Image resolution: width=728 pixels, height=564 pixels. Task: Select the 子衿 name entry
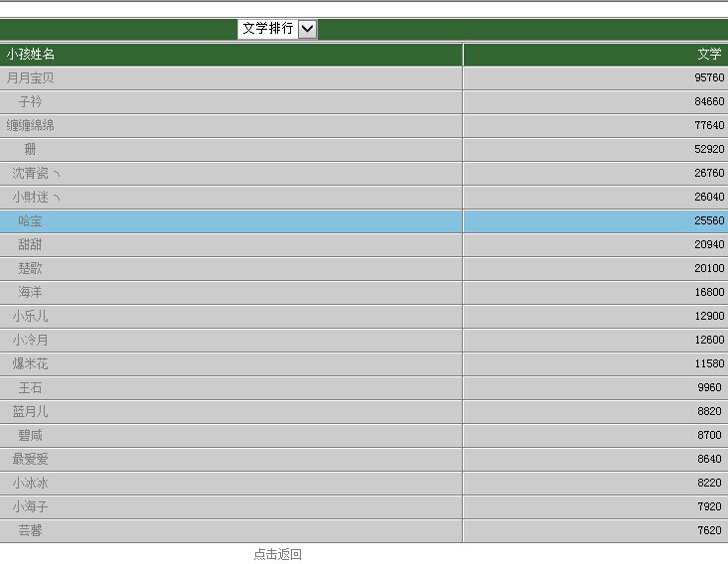tap(30, 101)
